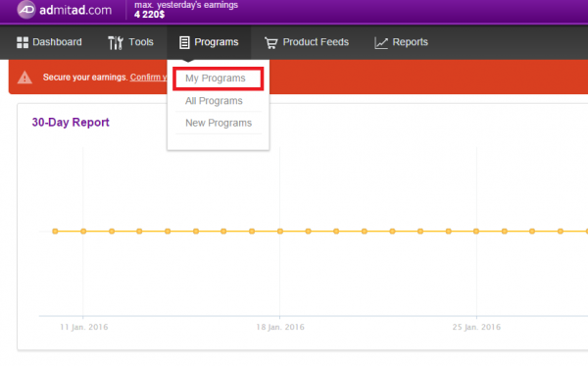Click the 11 Jan. 2016 axis label

point(84,327)
